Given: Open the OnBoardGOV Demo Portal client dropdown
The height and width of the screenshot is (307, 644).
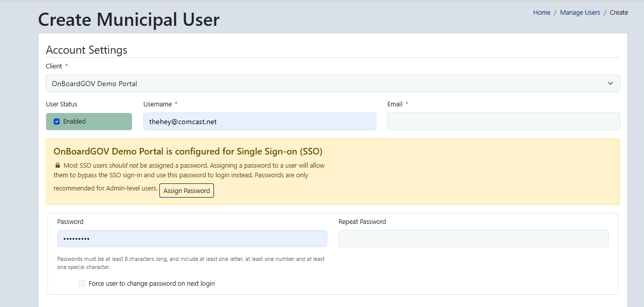Looking at the screenshot, I should [332, 84].
